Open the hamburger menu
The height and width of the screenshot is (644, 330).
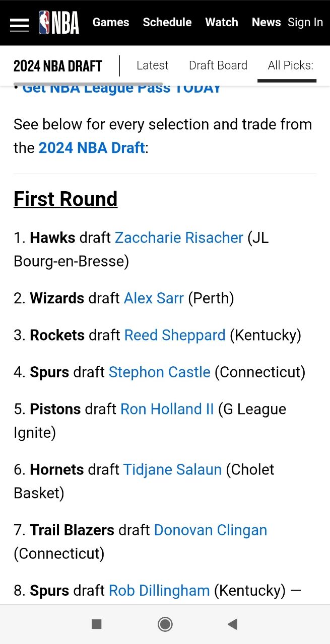pos(19,23)
